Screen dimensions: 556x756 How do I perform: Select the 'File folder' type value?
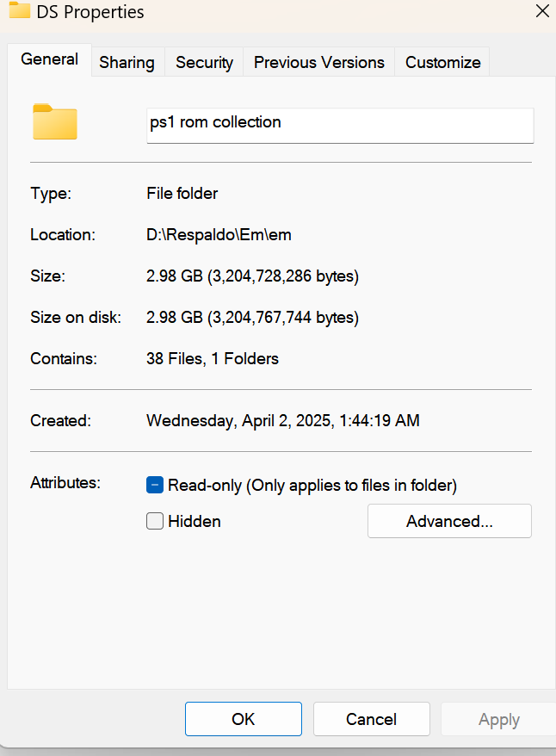[182, 194]
